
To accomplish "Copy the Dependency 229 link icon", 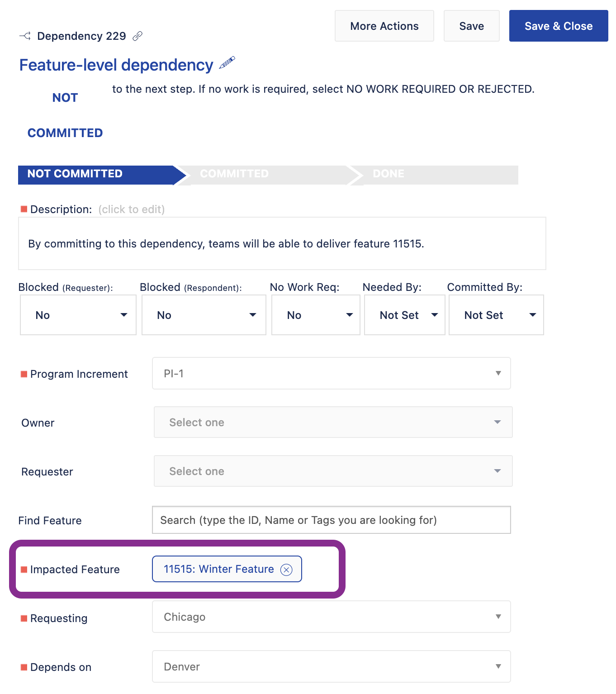I will (137, 36).
